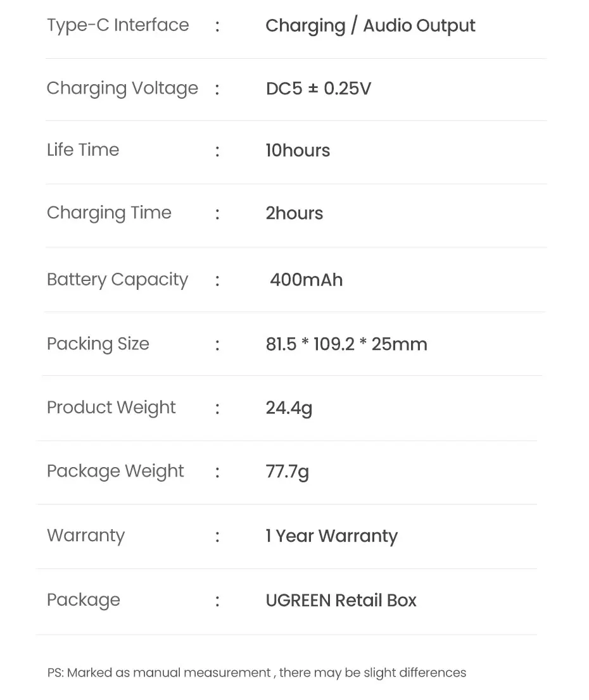
Task: Select the 24.4g value
Action: coord(289,408)
